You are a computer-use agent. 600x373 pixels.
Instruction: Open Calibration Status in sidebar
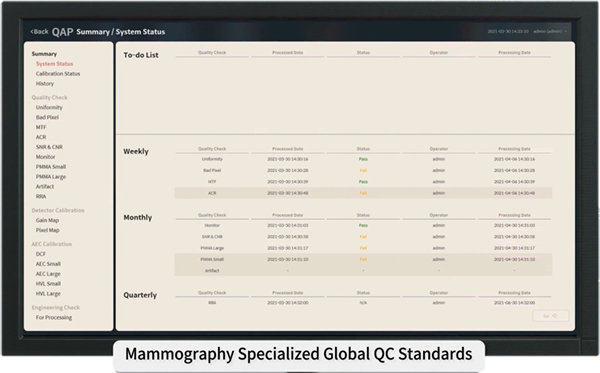(58, 73)
